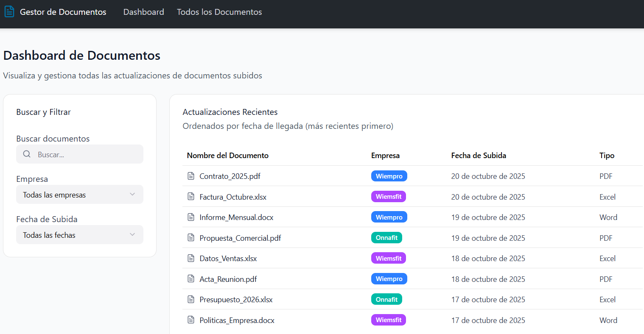Open Todos los Documentos in navigation

[x=219, y=12]
